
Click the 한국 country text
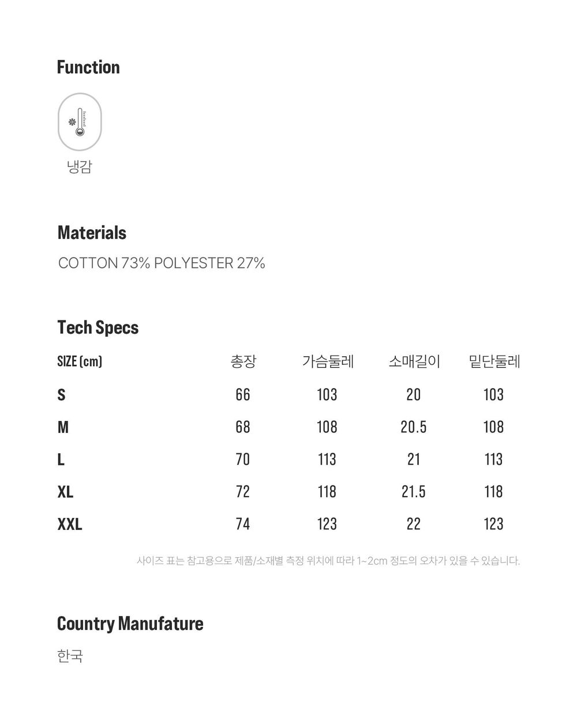[x=70, y=656]
